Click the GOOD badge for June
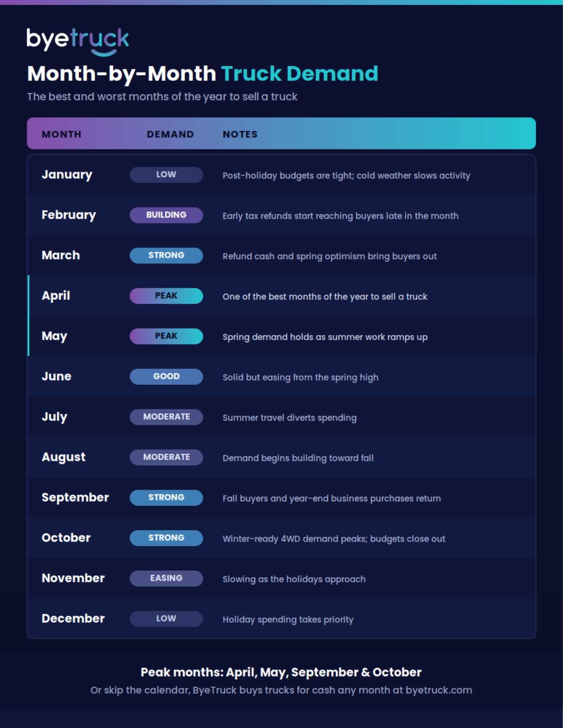The width and height of the screenshot is (563, 728). click(166, 377)
